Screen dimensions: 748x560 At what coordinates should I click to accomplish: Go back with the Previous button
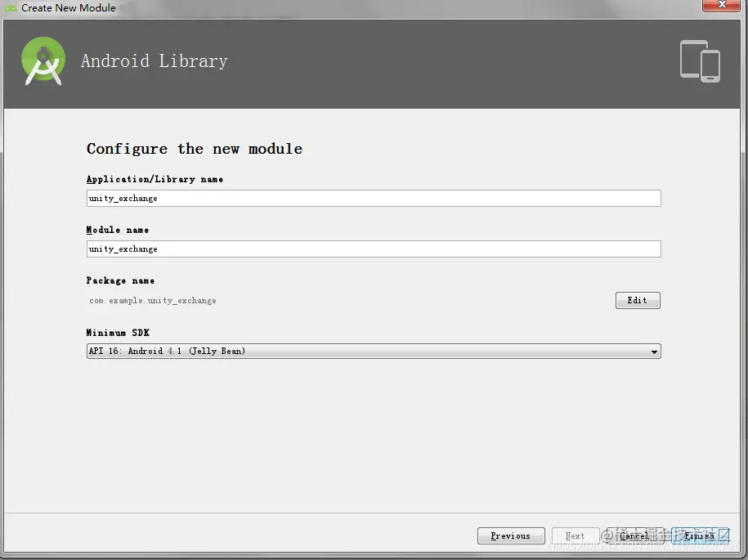pyautogui.click(x=511, y=535)
